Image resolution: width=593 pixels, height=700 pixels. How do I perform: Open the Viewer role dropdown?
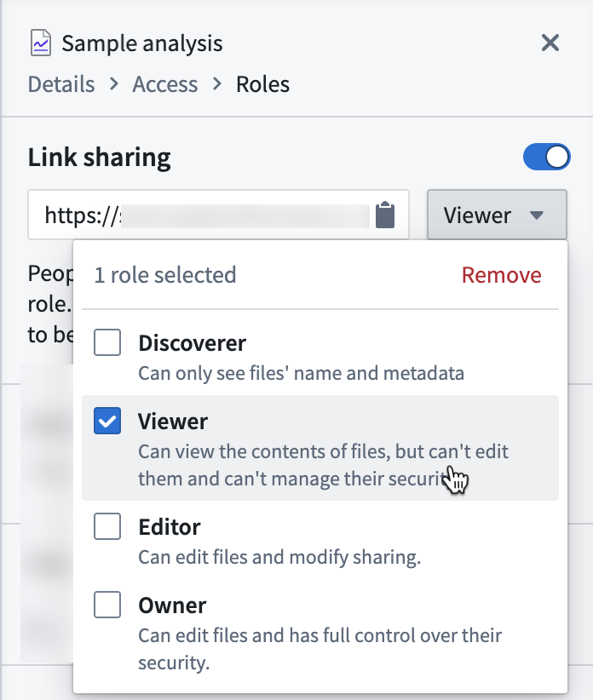497,215
